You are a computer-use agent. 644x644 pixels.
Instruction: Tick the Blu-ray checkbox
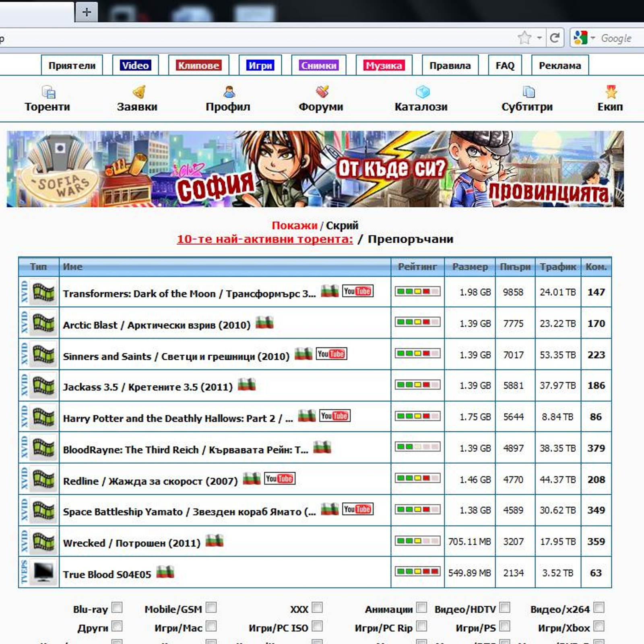click(x=117, y=607)
